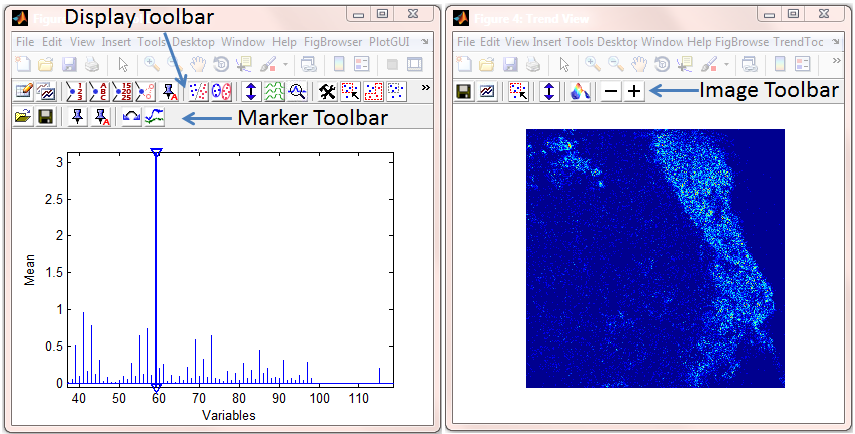Viewport: 855px width, 434px height.
Task: Click the 1-2-3 numbered labels icon
Action: click(x=74, y=91)
